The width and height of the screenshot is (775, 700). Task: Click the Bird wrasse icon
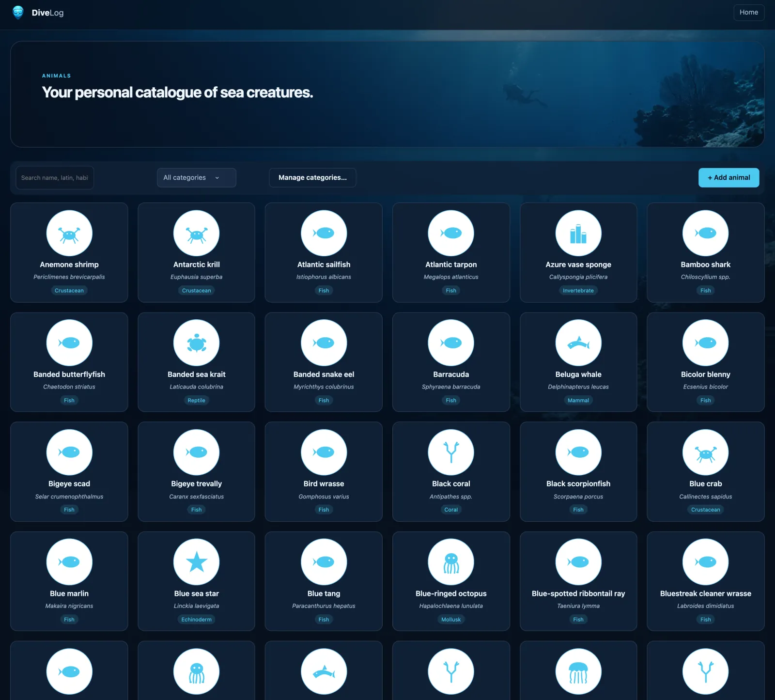(x=324, y=452)
